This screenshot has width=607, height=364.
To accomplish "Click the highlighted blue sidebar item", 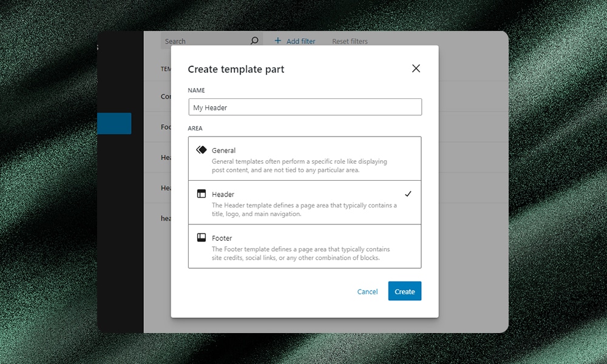I will point(115,123).
